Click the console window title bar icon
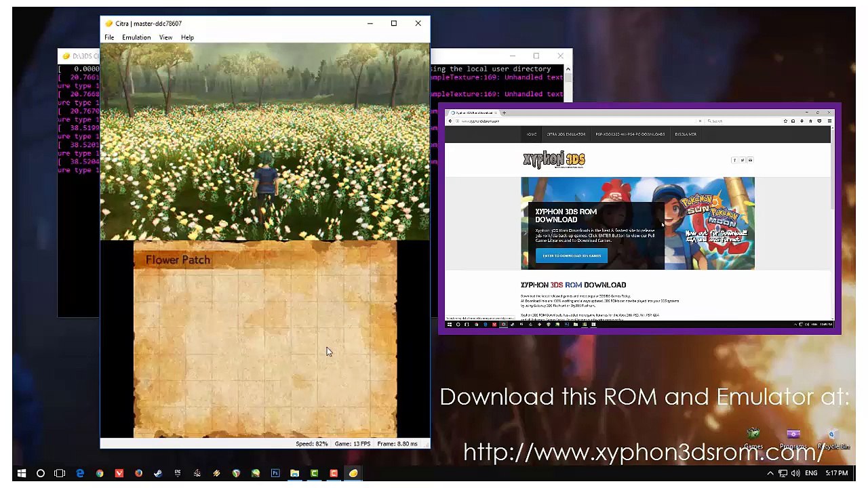Image resolution: width=868 pixels, height=488 pixels. [x=66, y=56]
